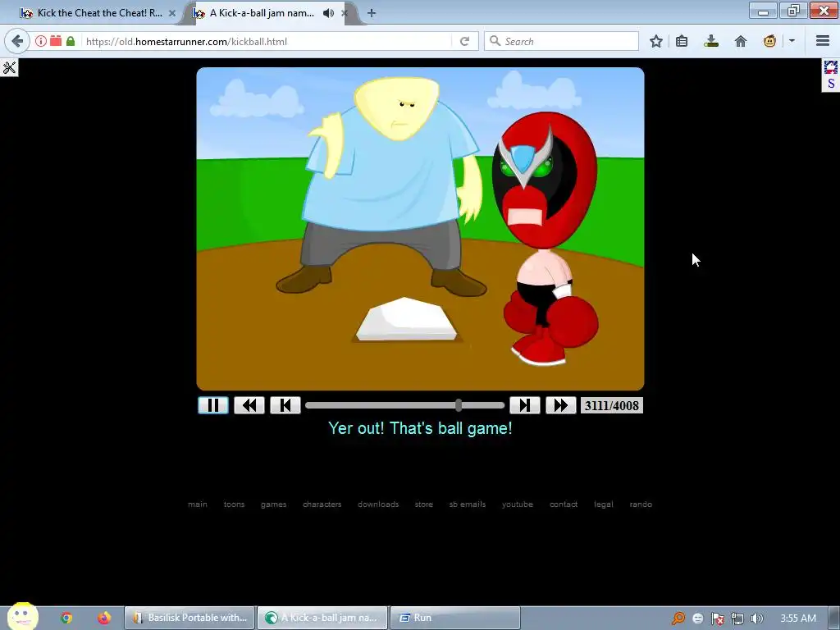Open the toons footer link
Viewport: 840px width, 630px height.
point(234,504)
